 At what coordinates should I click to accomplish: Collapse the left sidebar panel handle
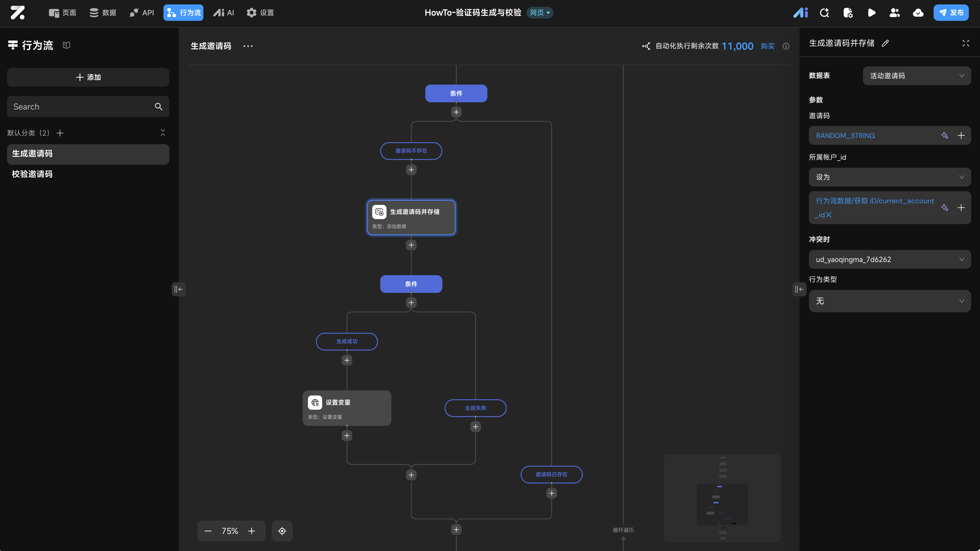178,289
